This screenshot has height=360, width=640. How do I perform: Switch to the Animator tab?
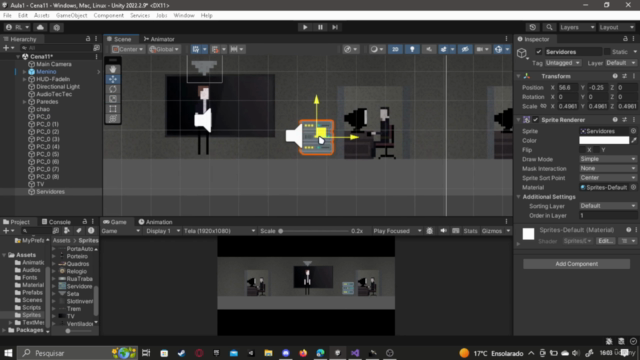[159, 39]
